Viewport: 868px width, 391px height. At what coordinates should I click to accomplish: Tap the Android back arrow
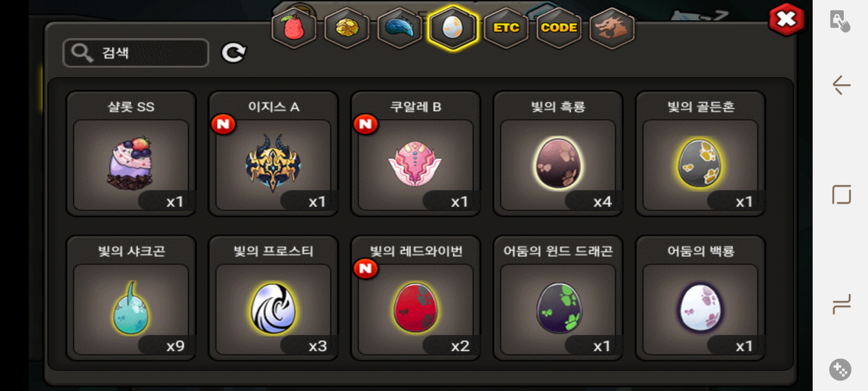[842, 85]
